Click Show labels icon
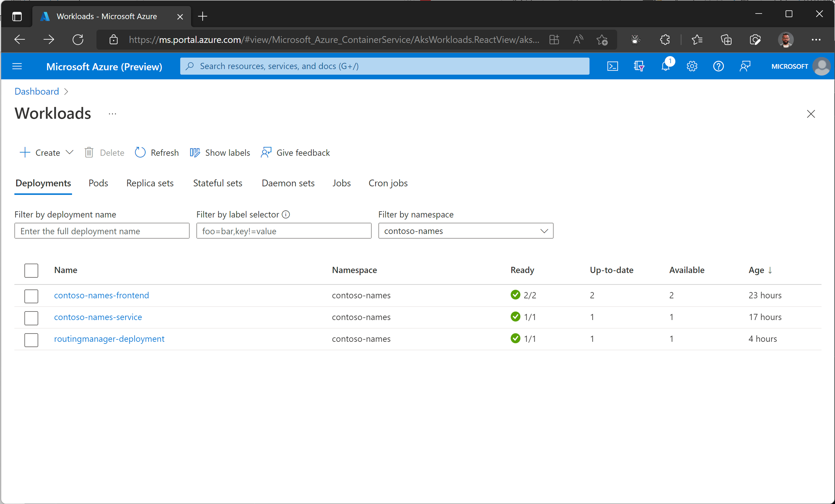 195,153
